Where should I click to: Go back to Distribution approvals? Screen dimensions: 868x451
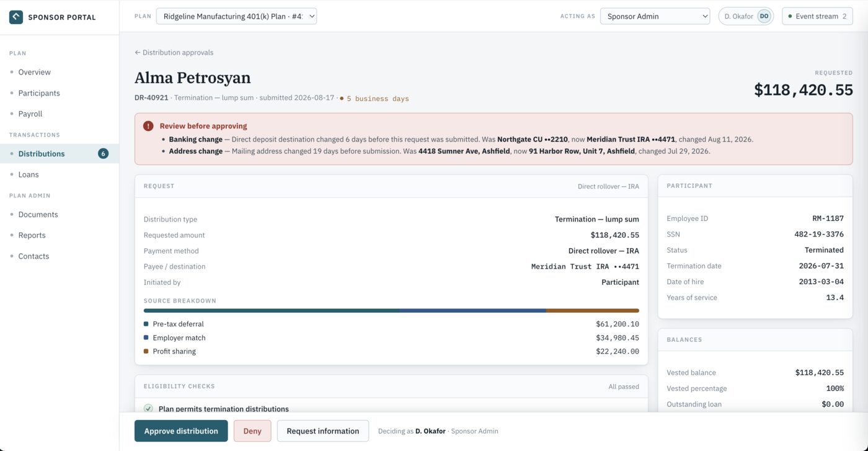(174, 53)
